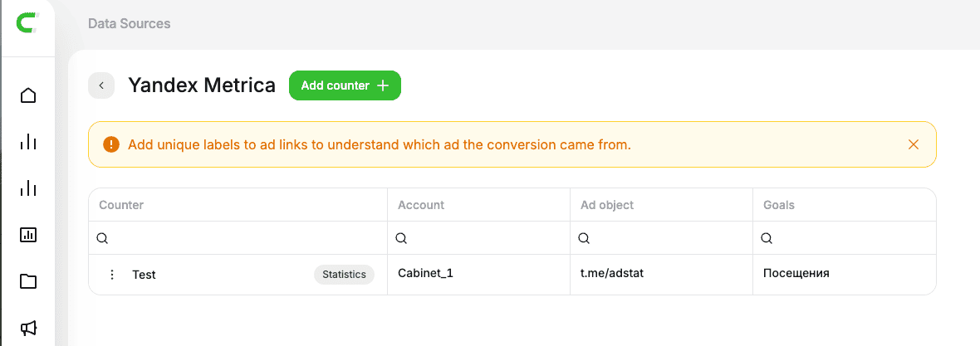This screenshot has height=346, width=980.
Task: Open the lower bar chart sidebar icon
Action: (28, 188)
